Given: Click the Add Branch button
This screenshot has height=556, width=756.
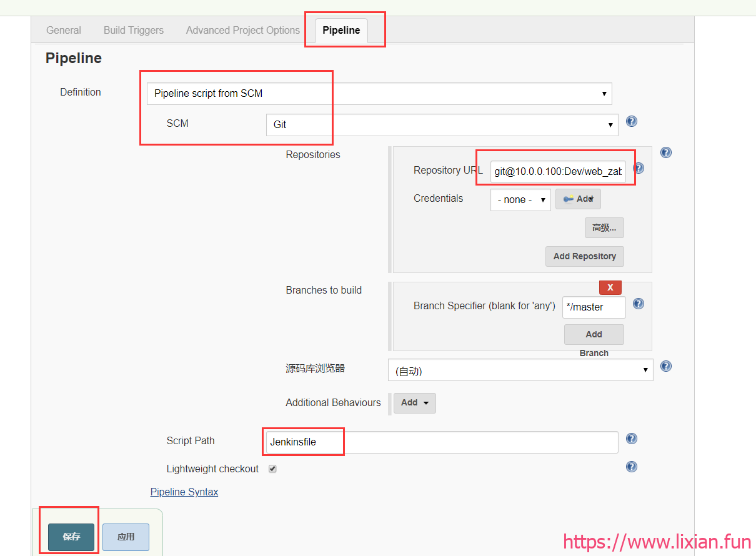Looking at the screenshot, I should pos(594,334).
